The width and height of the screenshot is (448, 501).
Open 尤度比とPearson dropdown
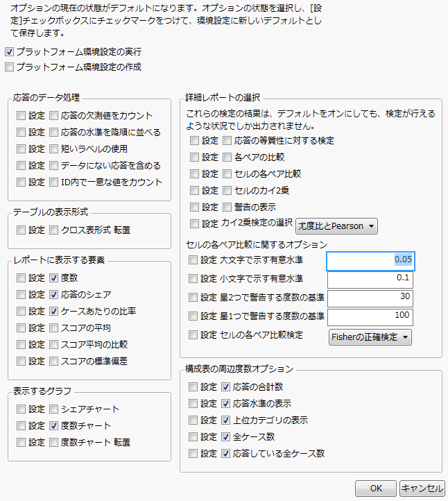click(337, 226)
